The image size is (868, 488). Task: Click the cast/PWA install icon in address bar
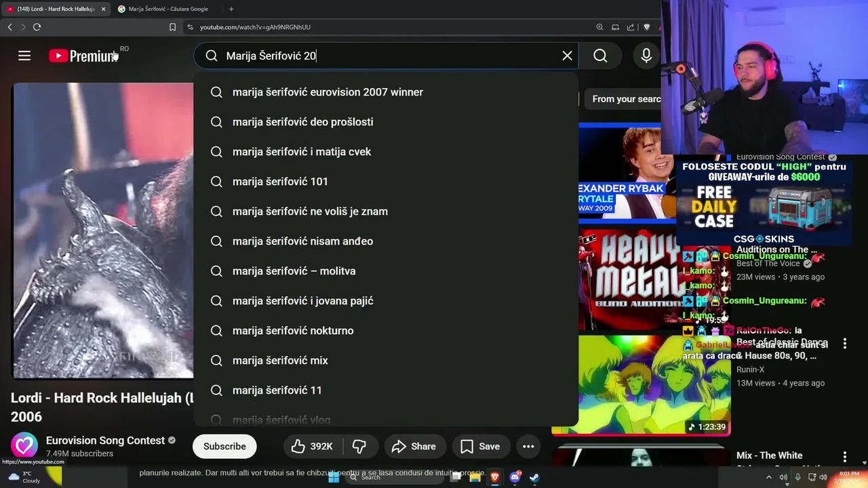point(615,27)
